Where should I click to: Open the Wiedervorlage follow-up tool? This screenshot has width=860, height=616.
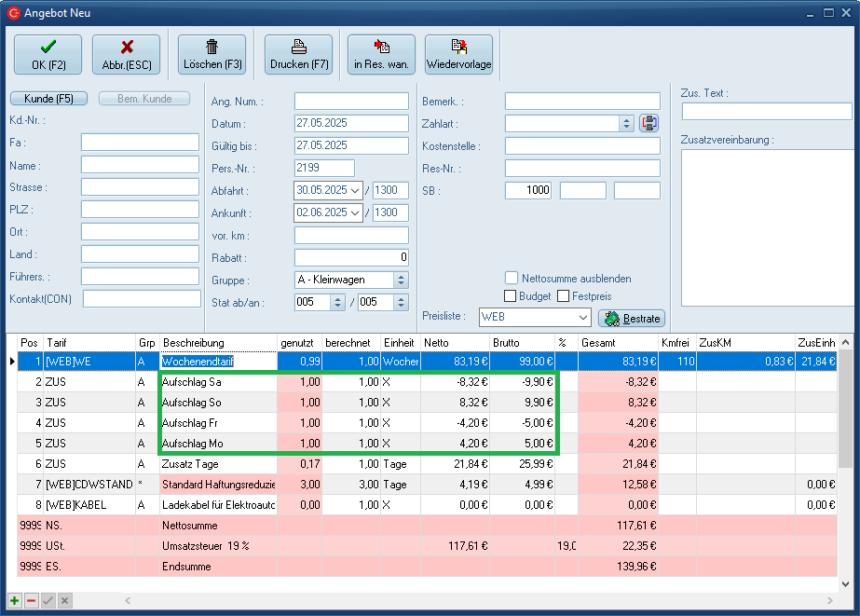click(458, 55)
